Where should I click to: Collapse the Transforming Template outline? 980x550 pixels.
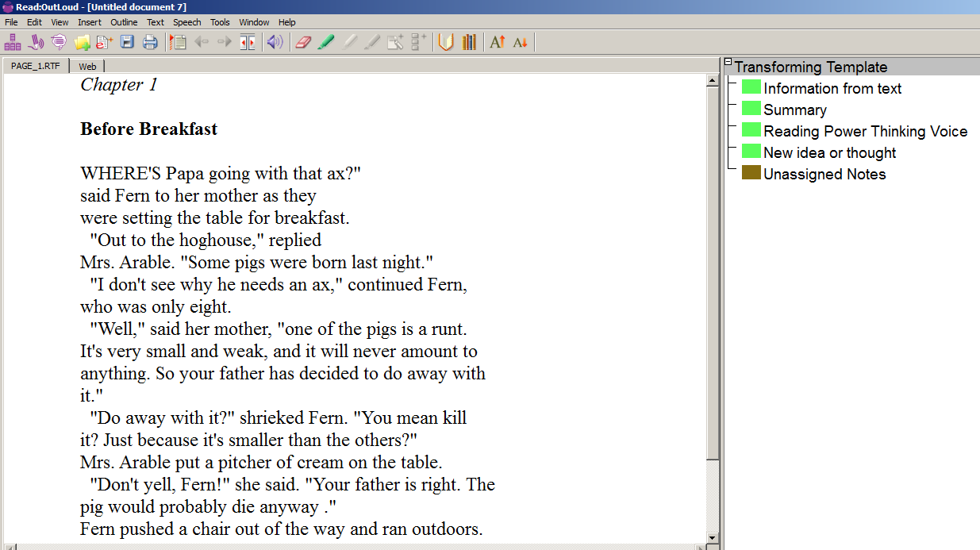728,62
